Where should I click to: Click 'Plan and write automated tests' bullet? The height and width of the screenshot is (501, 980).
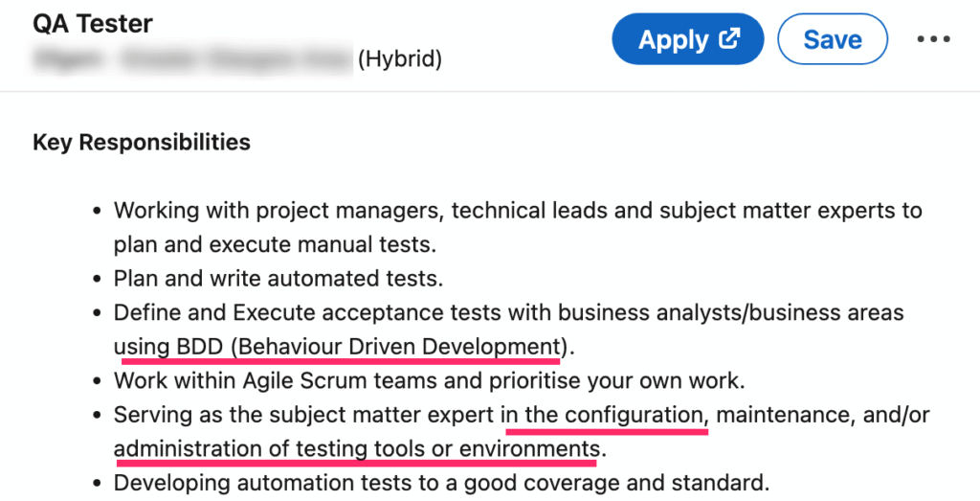pos(278,279)
